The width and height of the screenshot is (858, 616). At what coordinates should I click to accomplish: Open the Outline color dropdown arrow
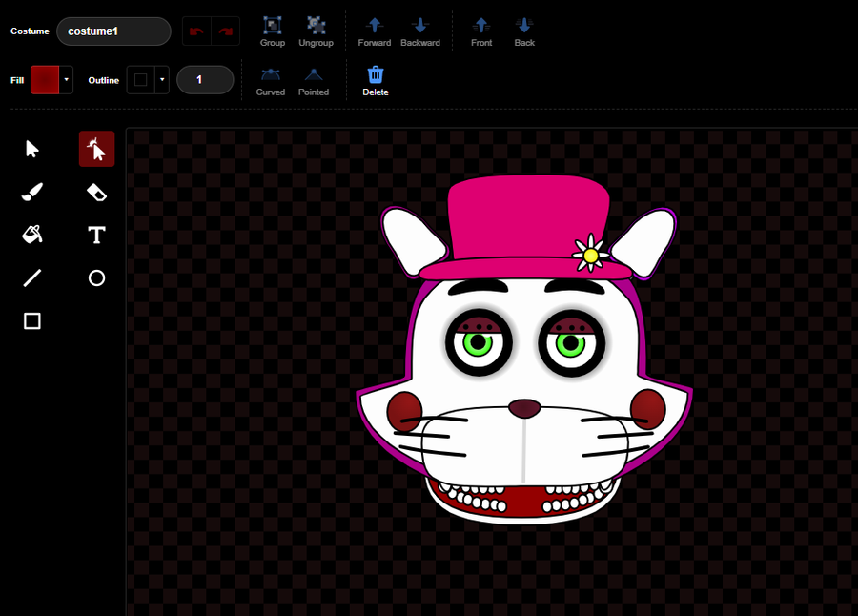162,80
